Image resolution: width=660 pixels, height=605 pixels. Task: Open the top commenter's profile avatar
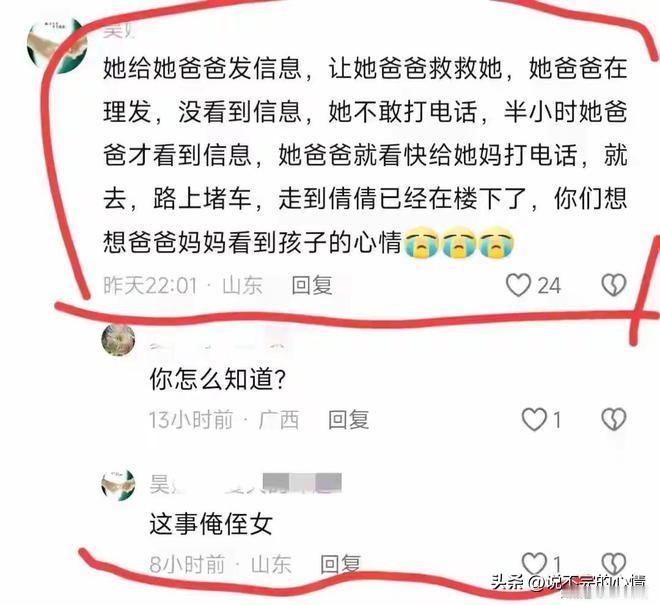pos(55,45)
